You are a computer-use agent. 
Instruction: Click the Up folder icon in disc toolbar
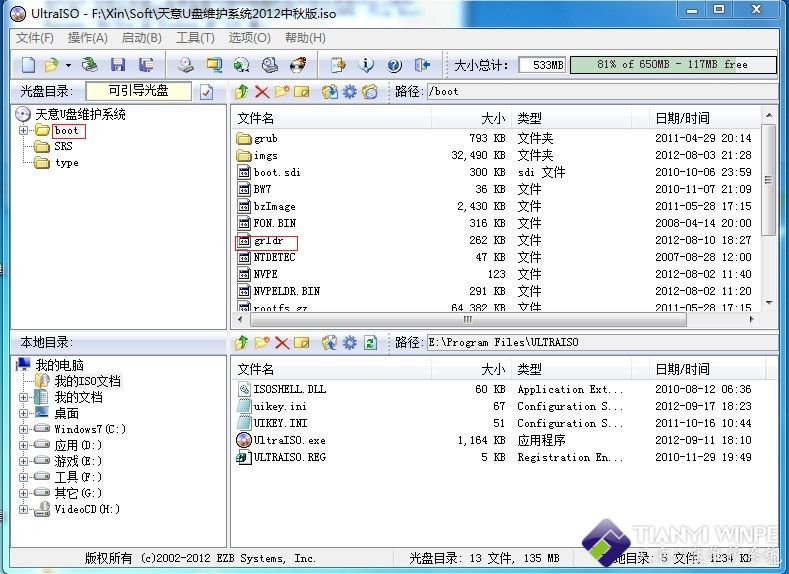pyautogui.click(x=242, y=92)
